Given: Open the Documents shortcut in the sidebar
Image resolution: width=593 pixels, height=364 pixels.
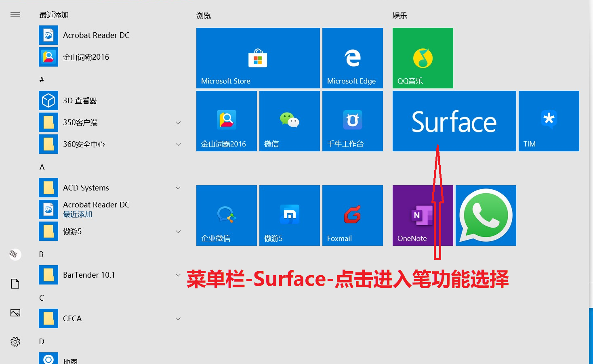Looking at the screenshot, I should coord(15,283).
